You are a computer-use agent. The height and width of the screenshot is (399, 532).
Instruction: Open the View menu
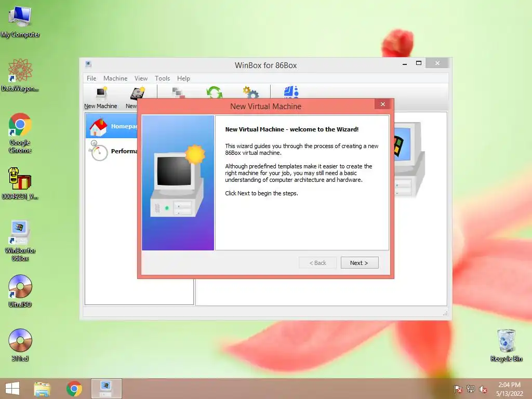tap(141, 78)
